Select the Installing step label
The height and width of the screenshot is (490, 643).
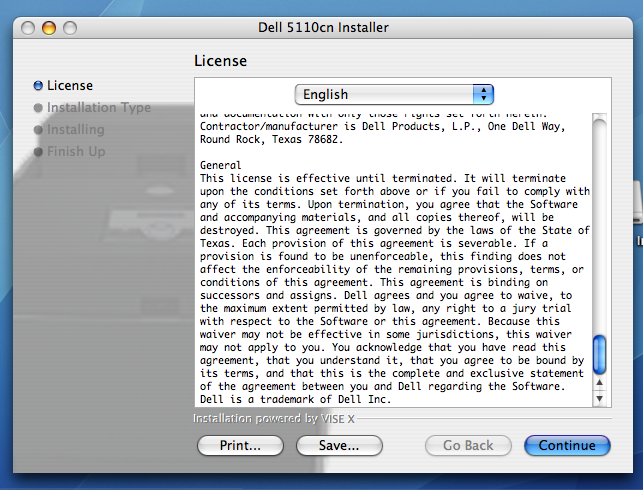pyautogui.click(x=75, y=130)
